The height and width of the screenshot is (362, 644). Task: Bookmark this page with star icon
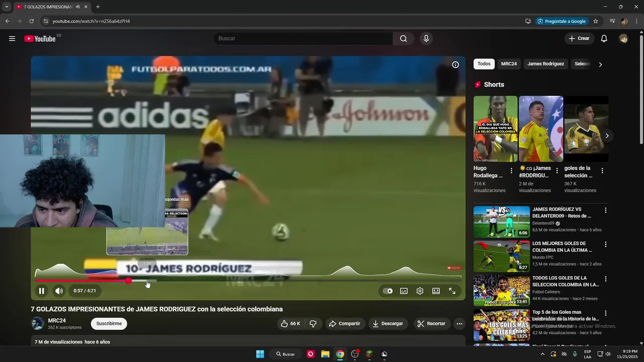(596, 21)
